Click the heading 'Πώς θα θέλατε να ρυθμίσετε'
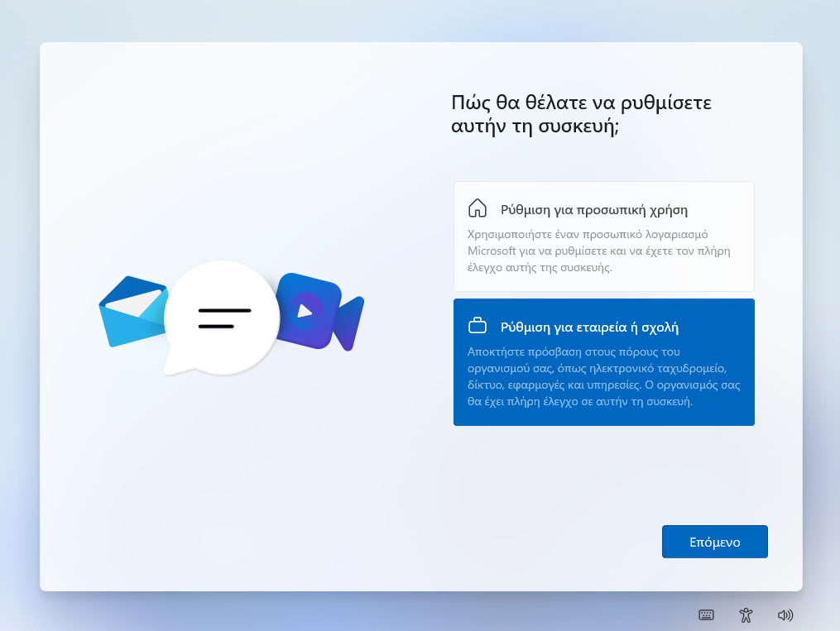The width and height of the screenshot is (840, 631). point(581,103)
